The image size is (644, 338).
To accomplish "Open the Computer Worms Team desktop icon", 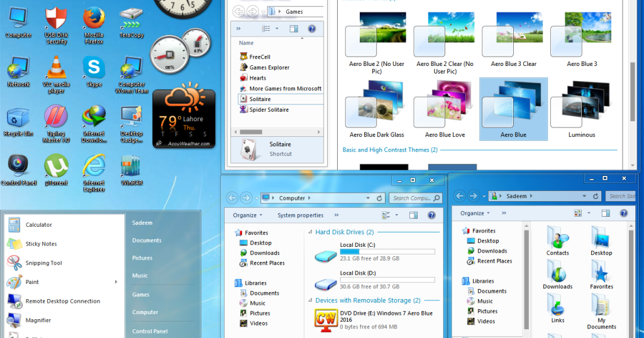I will click(131, 75).
